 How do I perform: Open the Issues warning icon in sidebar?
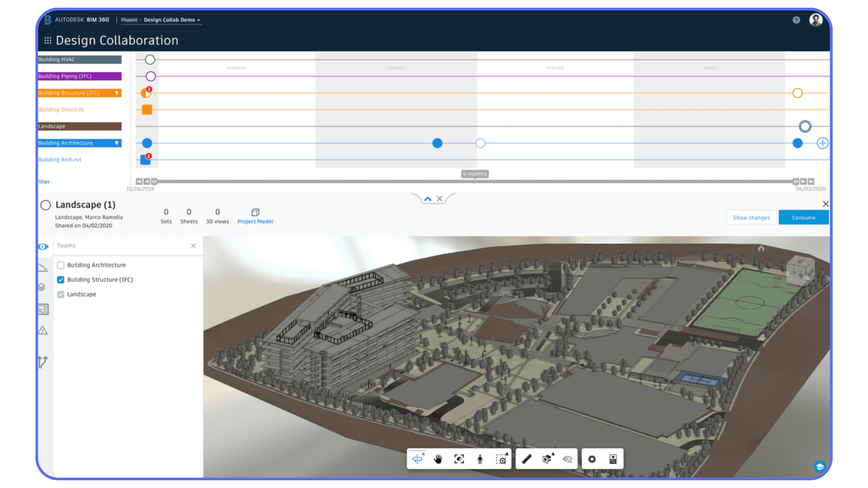(x=43, y=330)
